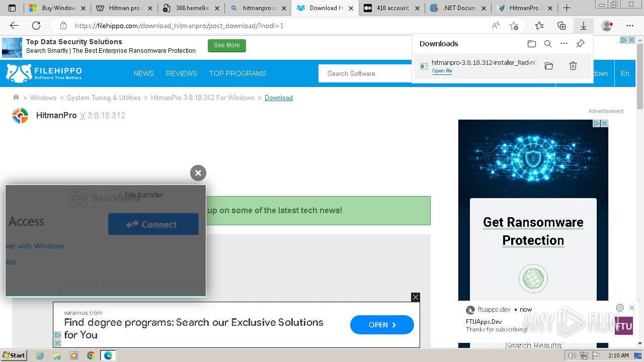Click the Download breadcrumb link
Viewport: 644px width, 362px height.
tap(279, 98)
